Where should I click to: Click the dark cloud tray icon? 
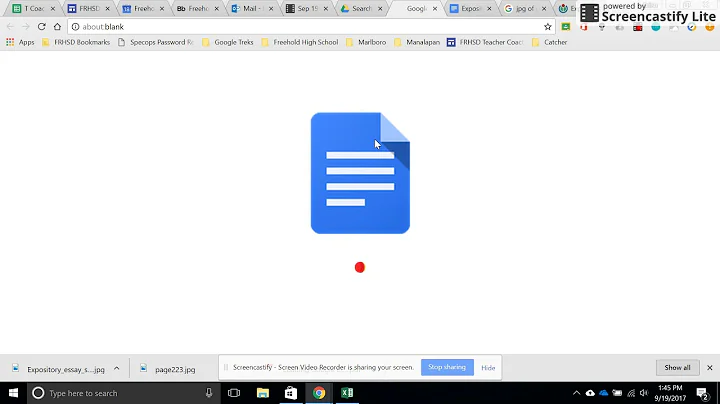point(590,393)
